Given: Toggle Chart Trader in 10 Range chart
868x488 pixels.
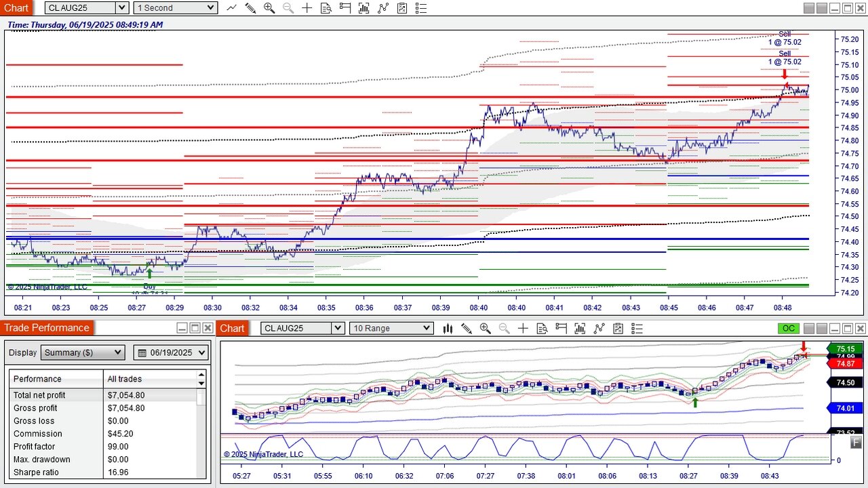Looking at the screenshot, I should (561, 328).
